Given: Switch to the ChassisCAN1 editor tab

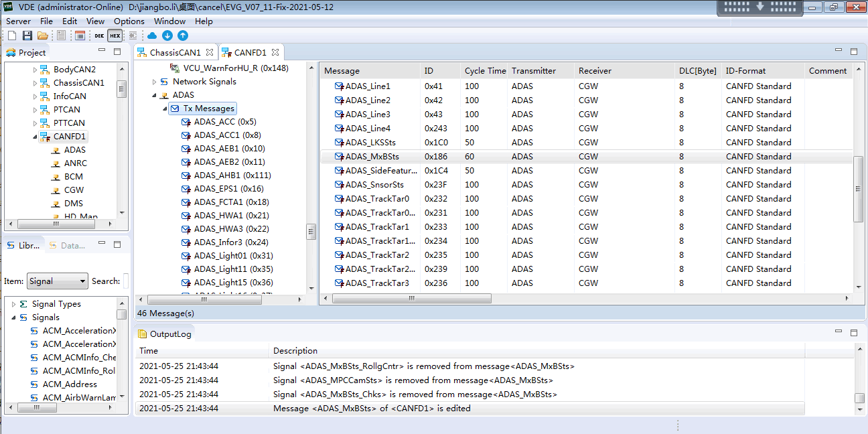Looking at the screenshot, I should [175, 52].
